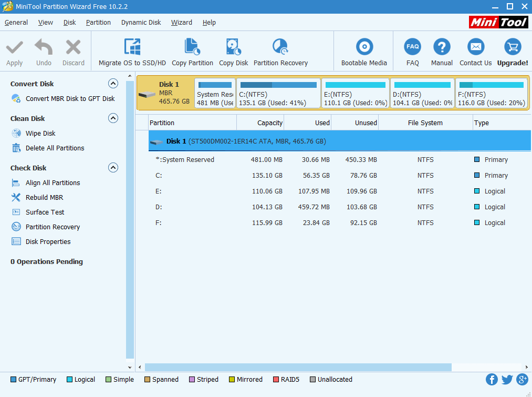Click the Contact Us envelope icon
Image resolution: width=532 pixels, height=397 pixels.
tap(475, 47)
